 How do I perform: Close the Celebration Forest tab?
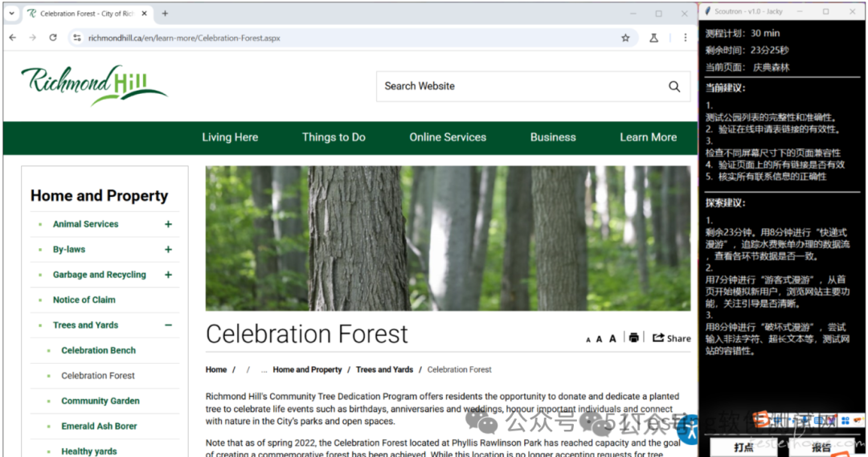(144, 14)
